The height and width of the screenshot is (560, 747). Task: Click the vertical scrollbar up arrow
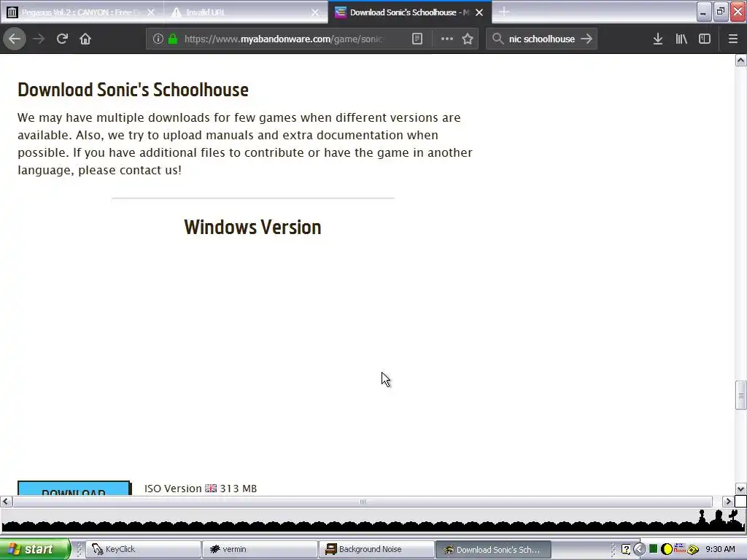click(x=741, y=60)
